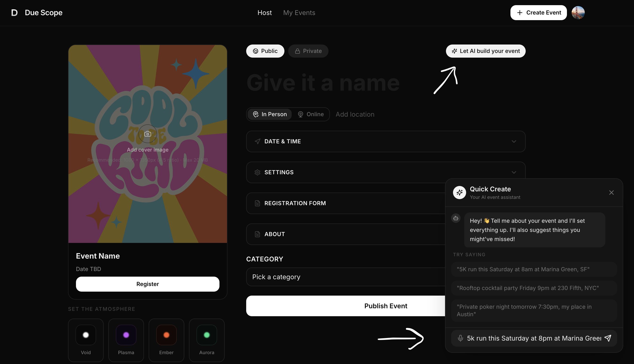Select the Public visibility option
634x364 pixels.
point(265,51)
